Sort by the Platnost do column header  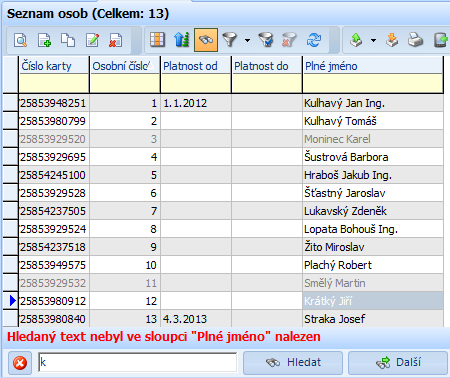coord(267,66)
